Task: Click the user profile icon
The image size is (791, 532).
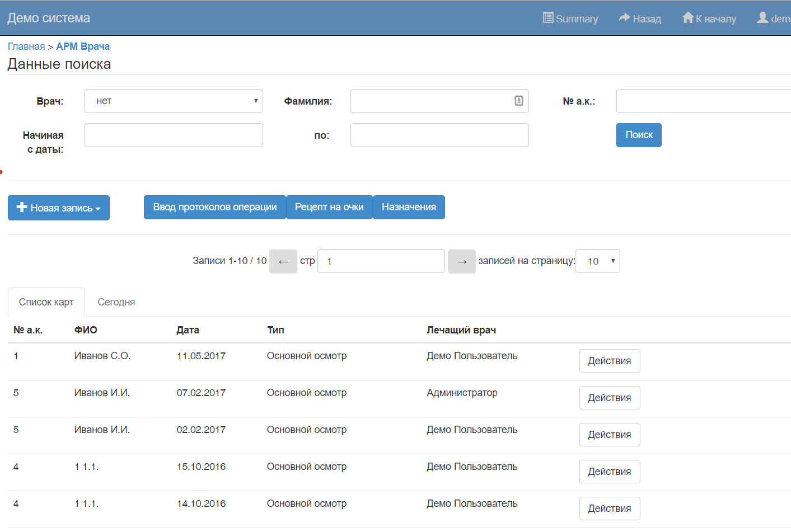Action: click(762, 18)
